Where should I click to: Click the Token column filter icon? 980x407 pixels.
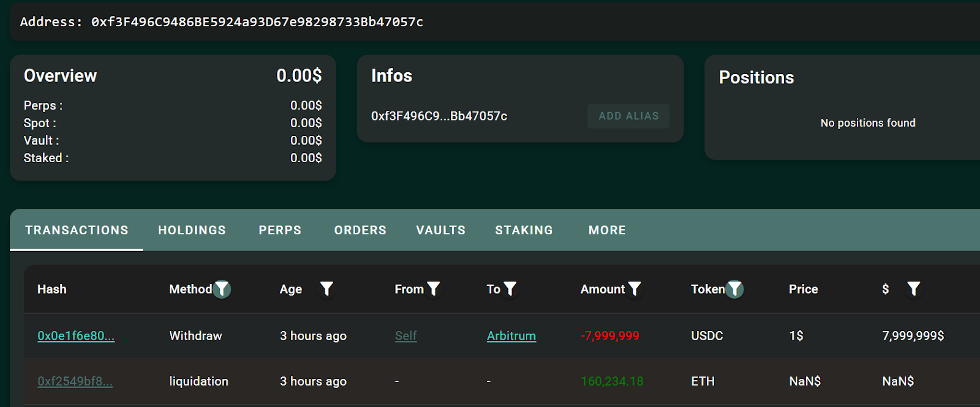tap(734, 289)
